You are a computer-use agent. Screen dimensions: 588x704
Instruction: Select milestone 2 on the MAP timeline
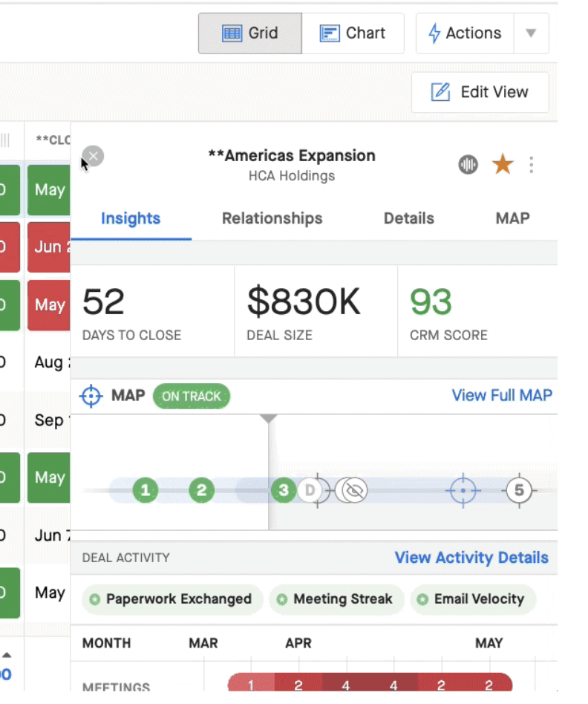(x=201, y=490)
